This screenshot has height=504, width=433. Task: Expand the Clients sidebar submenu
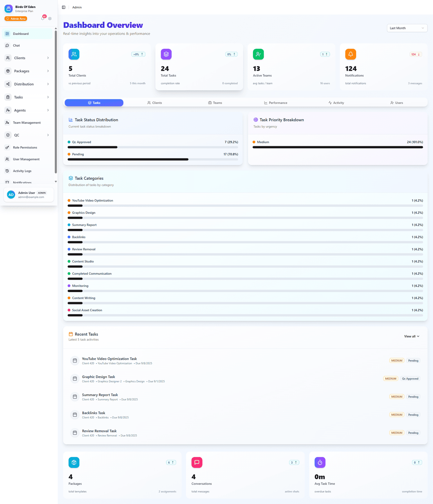pyautogui.click(x=27, y=58)
